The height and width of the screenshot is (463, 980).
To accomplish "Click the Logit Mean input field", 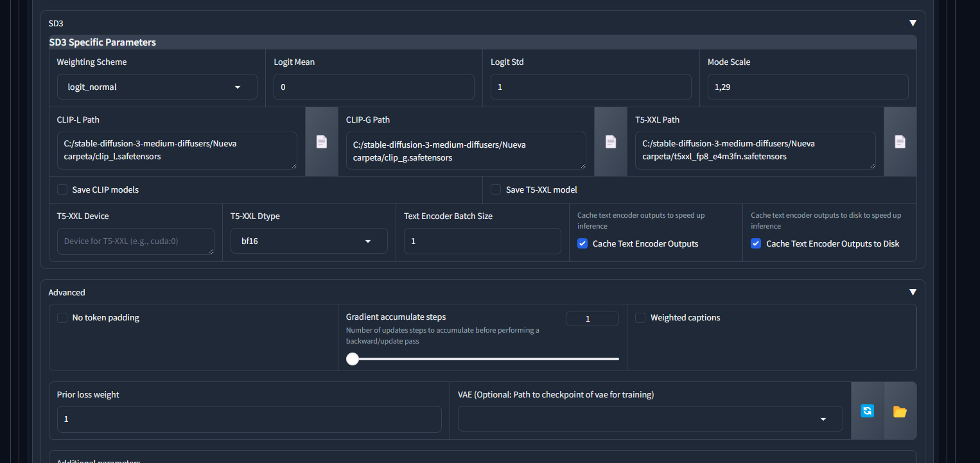I will [374, 87].
